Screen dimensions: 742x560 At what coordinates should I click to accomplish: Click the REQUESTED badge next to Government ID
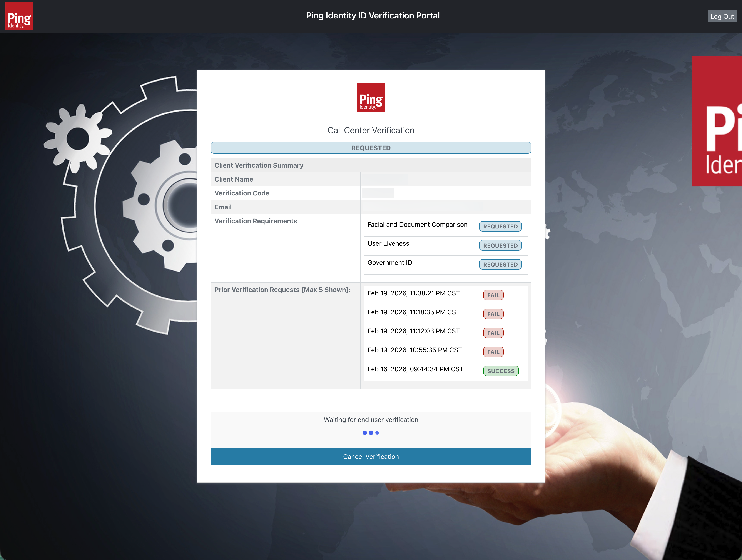500,264
